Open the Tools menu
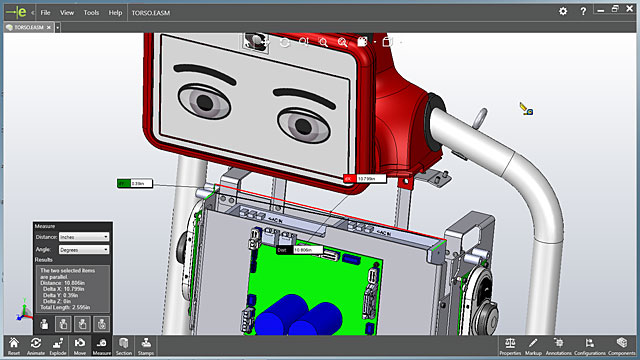Image resolution: width=640 pixels, height=360 pixels. (91, 13)
